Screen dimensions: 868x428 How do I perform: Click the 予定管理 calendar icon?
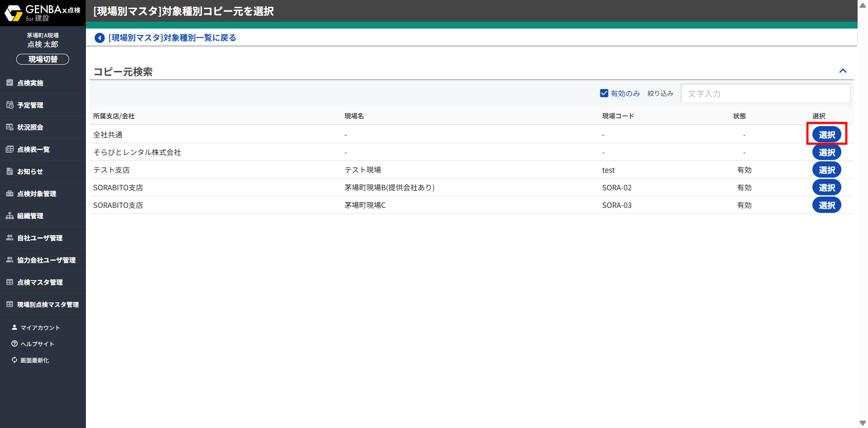tap(9, 105)
